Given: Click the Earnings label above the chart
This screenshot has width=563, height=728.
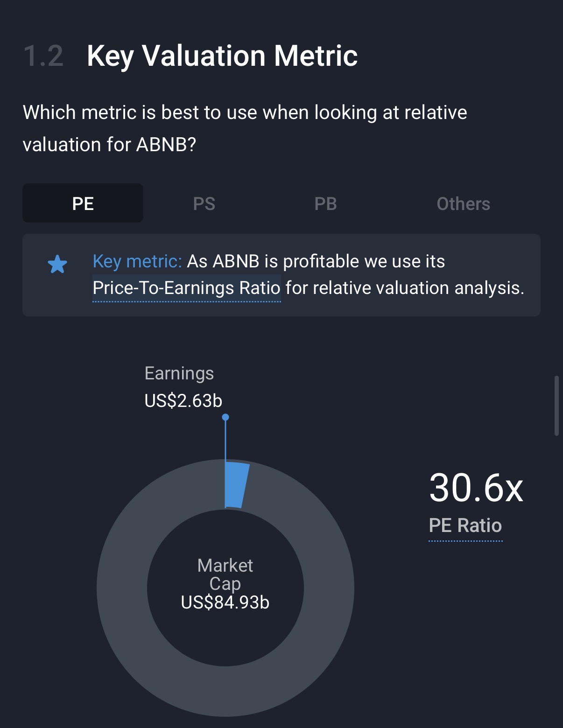Looking at the screenshot, I should 179,373.
